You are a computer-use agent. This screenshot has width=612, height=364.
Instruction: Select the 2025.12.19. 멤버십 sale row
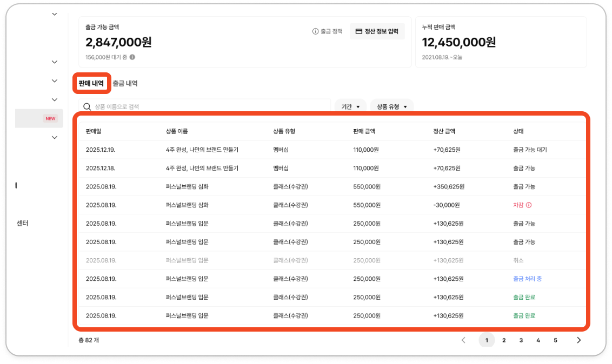tap(332, 150)
